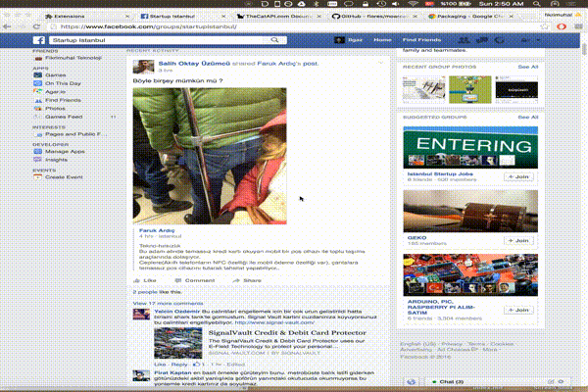Screen dimensions: 588x392
Task: Click the red Opera extension icon
Action: pos(562,26)
